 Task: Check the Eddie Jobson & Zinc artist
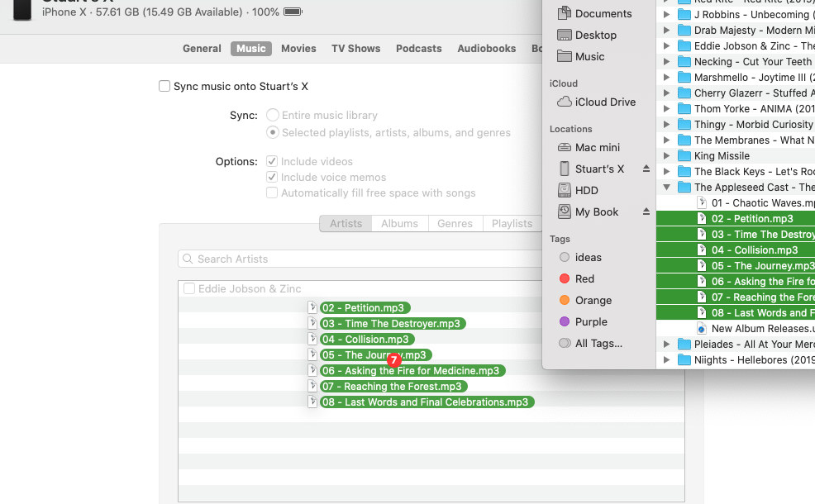pyautogui.click(x=189, y=288)
